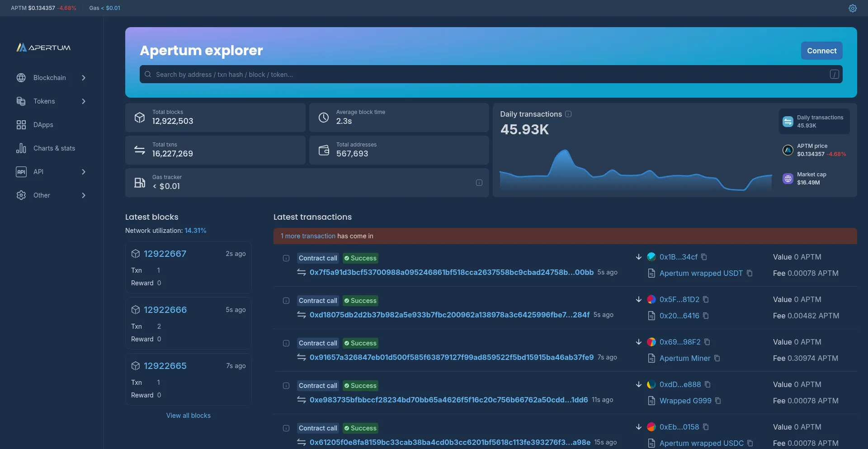Open the Other menu
Screen dimensions: 868x449
point(52,195)
